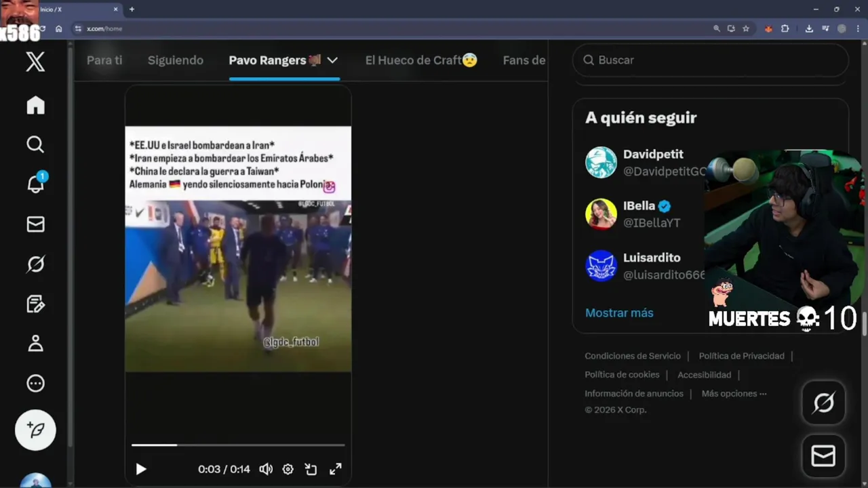
Task: Play the video
Action: coord(141,469)
